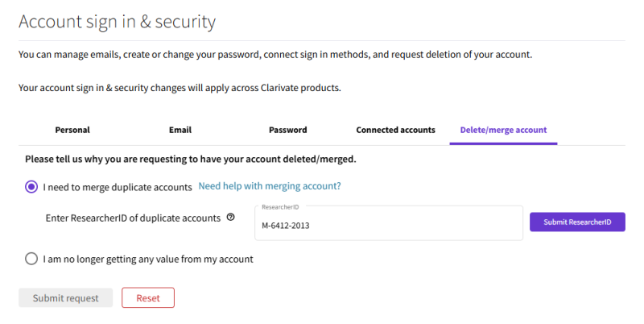Click the Enter ResearcherID of duplicate accounts label

point(133,218)
